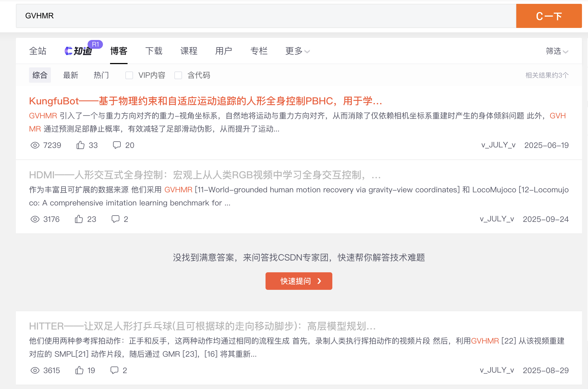Screen dimensions: 588x389
Task: Click the comment icon on HITTER post
Action: [114, 370]
